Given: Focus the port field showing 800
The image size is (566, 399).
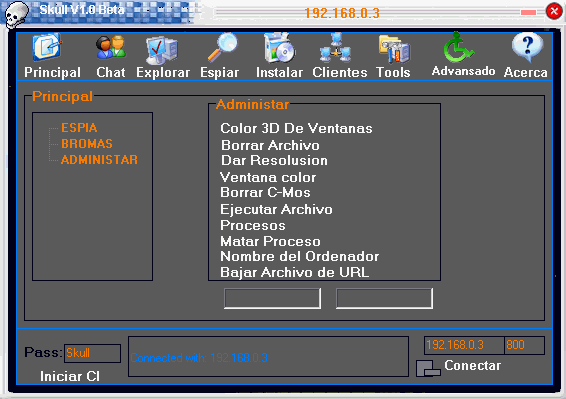Looking at the screenshot, I should coord(524,345).
